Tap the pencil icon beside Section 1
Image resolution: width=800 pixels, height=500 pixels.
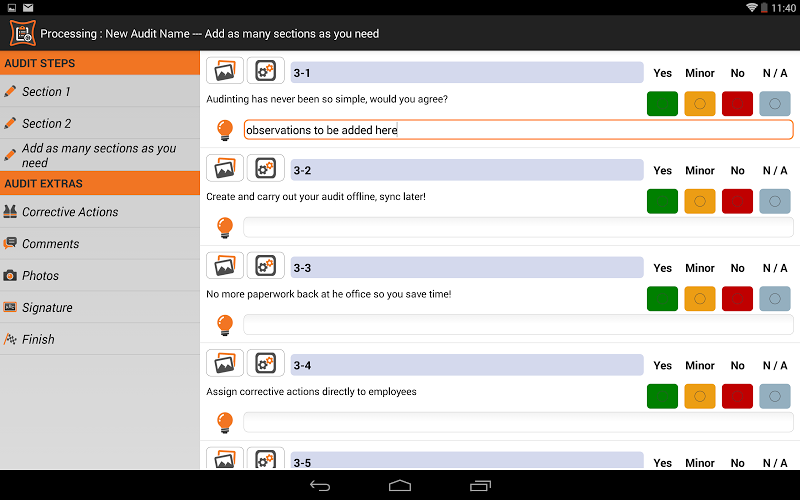10,91
